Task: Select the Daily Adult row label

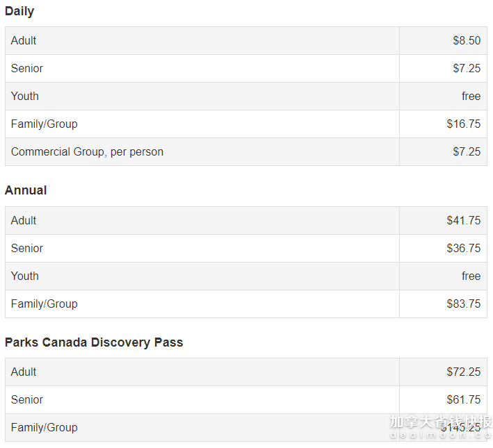Action: [x=24, y=40]
